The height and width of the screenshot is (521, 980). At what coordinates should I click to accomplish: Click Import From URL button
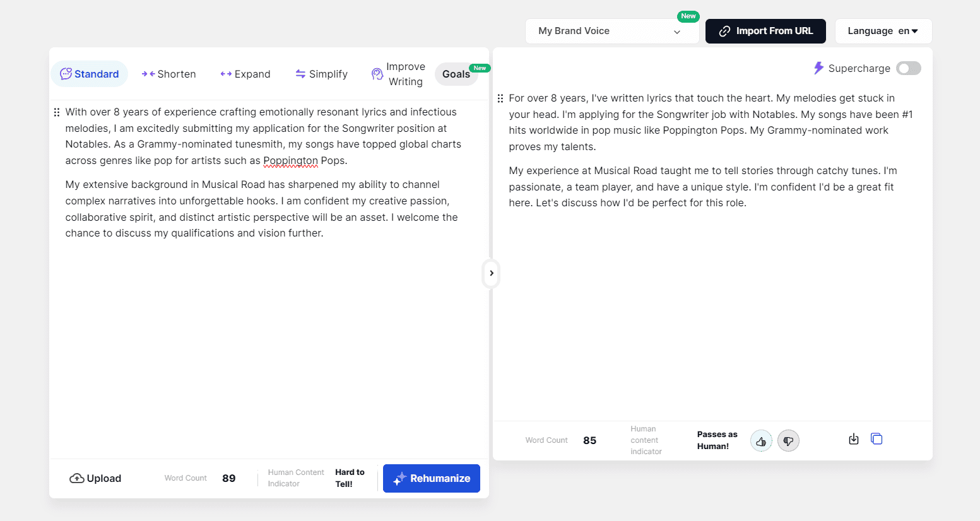pos(765,31)
